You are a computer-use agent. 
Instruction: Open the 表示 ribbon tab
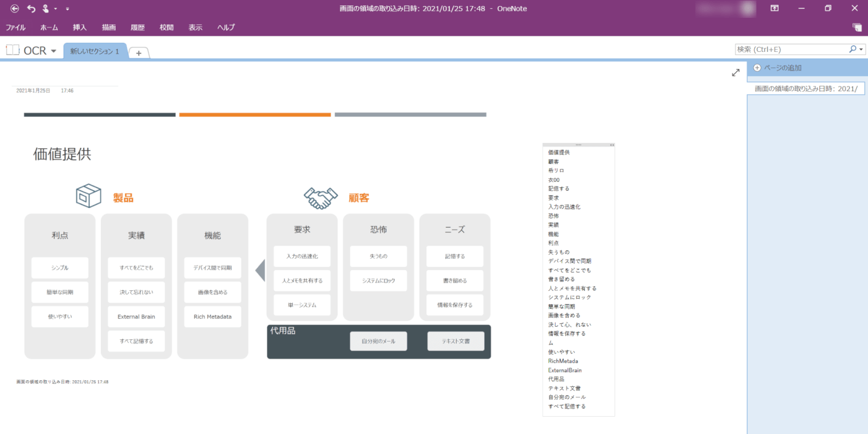[196, 27]
